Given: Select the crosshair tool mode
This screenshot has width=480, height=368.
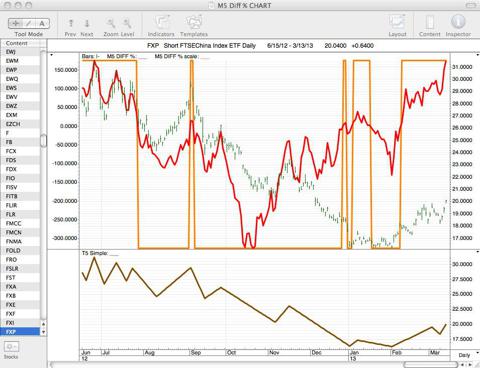Looking at the screenshot, I should click(x=15, y=23).
